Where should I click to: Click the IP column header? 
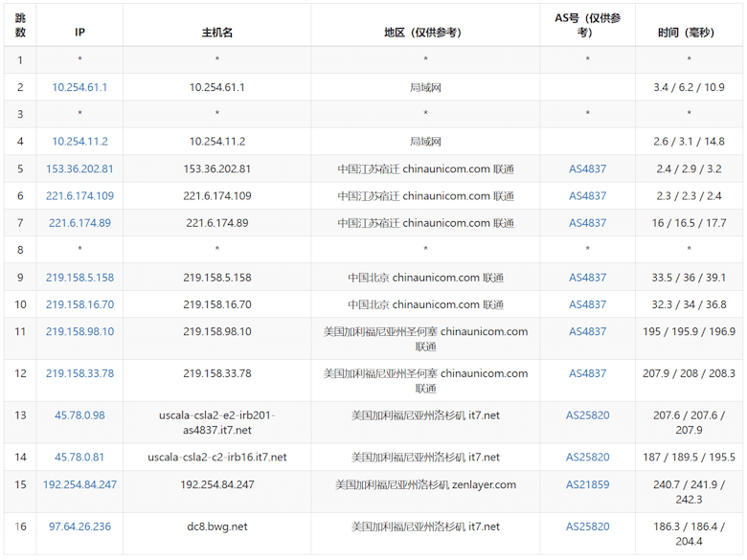click(79, 33)
